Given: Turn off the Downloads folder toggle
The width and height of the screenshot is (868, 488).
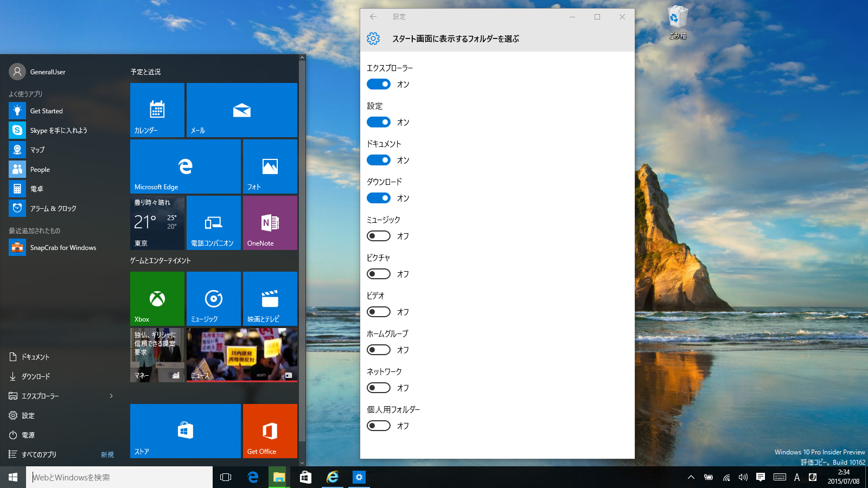Looking at the screenshot, I should coord(379,198).
